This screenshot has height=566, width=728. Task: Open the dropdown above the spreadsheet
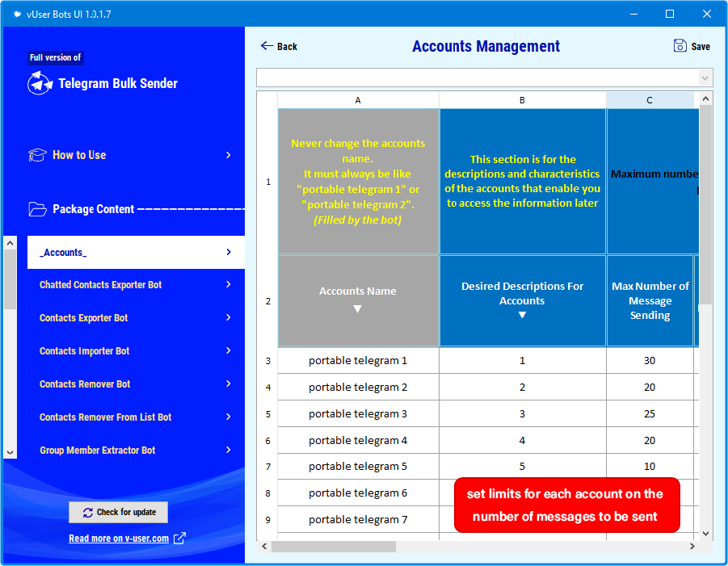coord(705,78)
